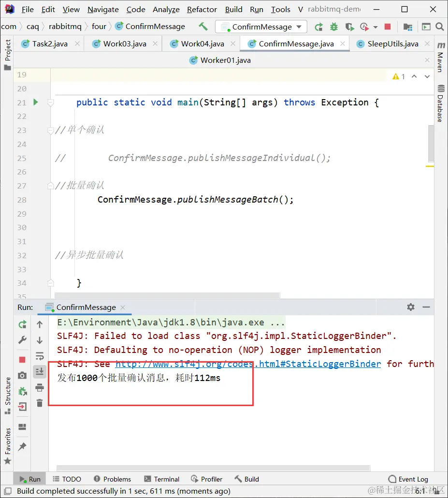This screenshot has width=448, height=498.
Task: Switch to the SleepUtils.java tab
Action: tap(392, 44)
